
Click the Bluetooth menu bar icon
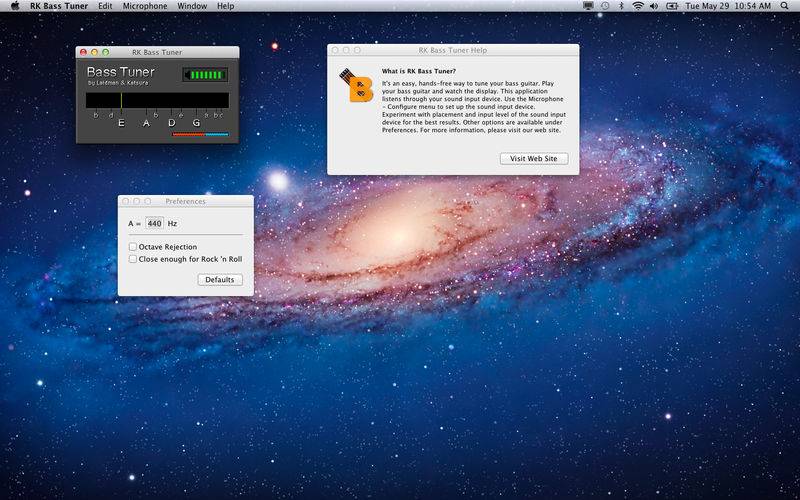[621, 6]
